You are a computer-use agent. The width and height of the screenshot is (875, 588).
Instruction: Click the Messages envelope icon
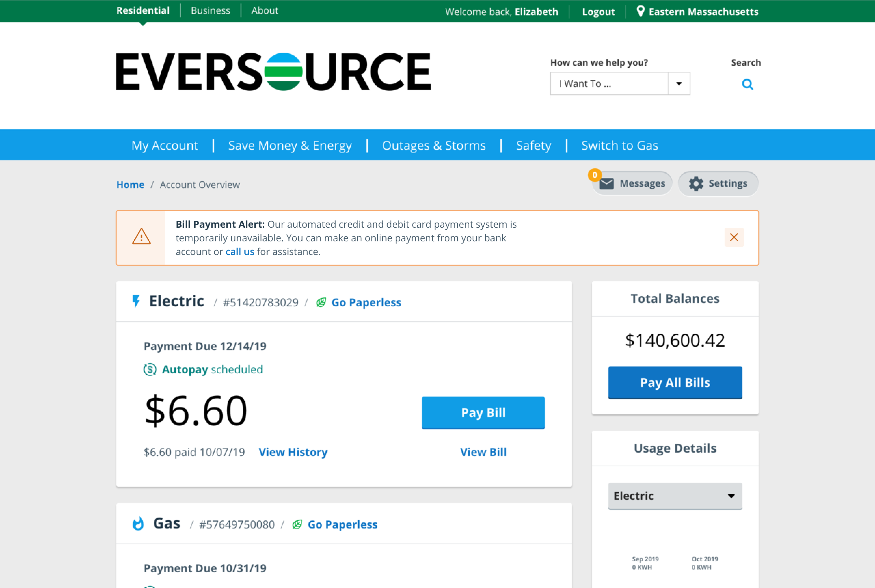pyautogui.click(x=606, y=184)
